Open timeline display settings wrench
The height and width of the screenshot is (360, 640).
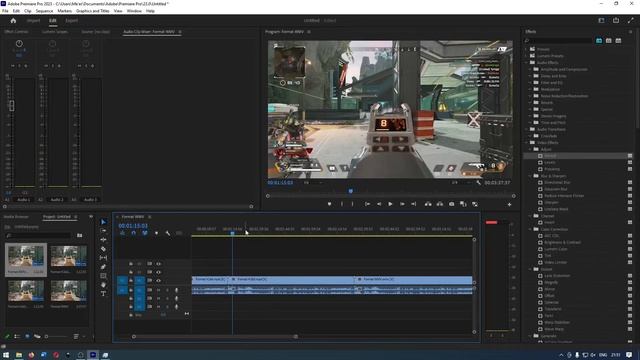click(168, 233)
